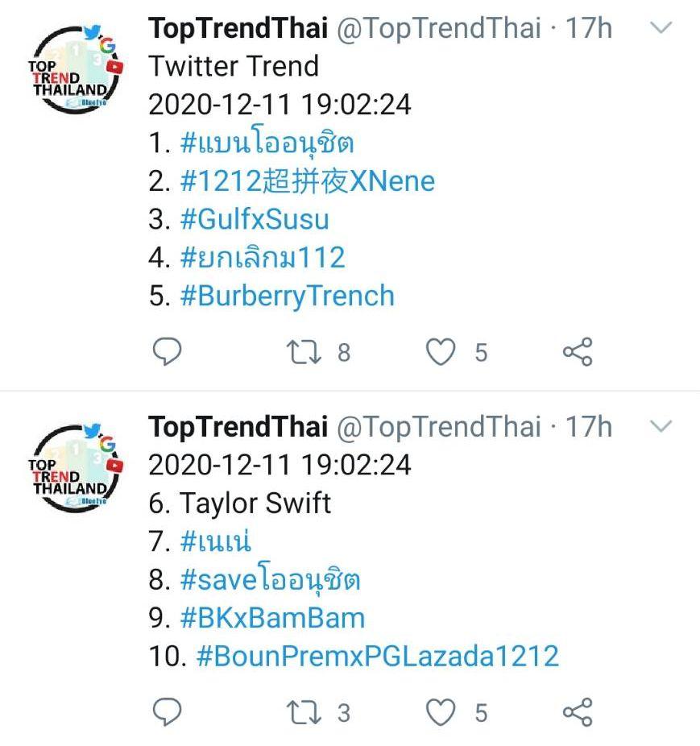Like the first TopTrendThai tweet
This screenshot has width=700, height=746.
coord(441,352)
